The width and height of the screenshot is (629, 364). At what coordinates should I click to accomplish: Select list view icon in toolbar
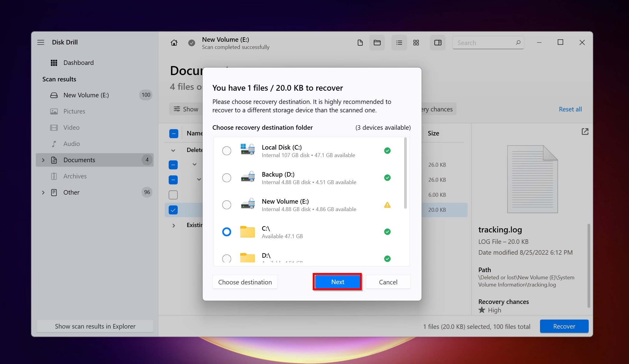[399, 43]
